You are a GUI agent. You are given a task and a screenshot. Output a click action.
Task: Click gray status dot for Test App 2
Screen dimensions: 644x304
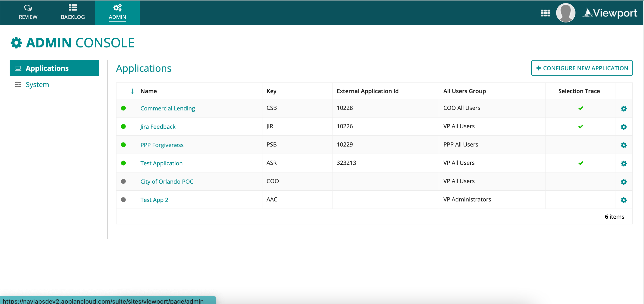click(123, 199)
